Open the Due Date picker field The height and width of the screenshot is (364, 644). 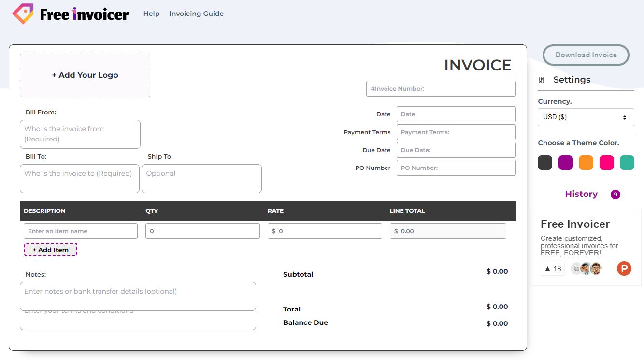pyautogui.click(x=456, y=150)
